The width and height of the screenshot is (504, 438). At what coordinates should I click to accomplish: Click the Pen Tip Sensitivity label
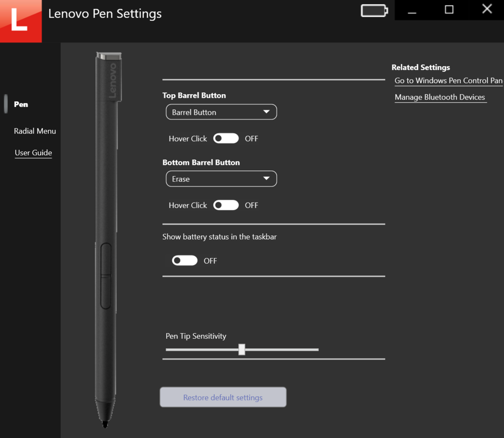point(196,336)
